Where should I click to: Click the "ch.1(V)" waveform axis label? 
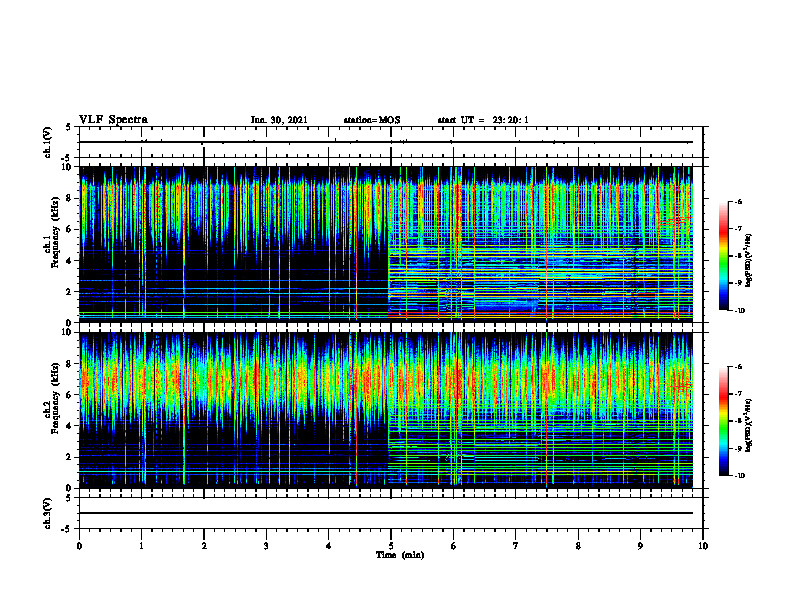[47, 142]
